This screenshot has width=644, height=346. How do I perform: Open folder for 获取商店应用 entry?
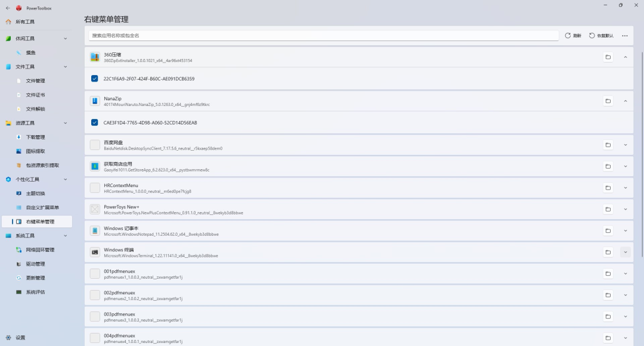coord(608,166)
